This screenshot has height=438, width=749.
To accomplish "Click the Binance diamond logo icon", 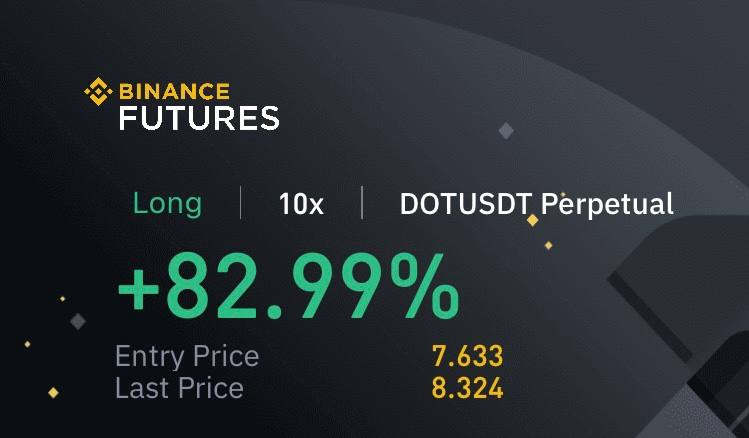I will point(98,91).
